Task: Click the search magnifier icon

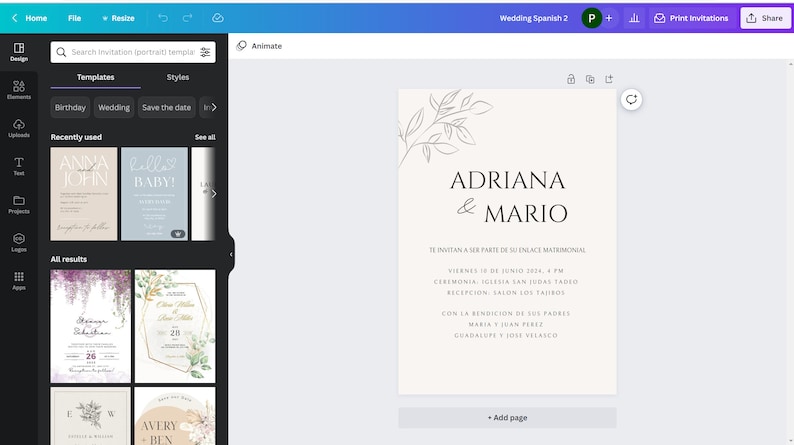Action: coord(61,52)
